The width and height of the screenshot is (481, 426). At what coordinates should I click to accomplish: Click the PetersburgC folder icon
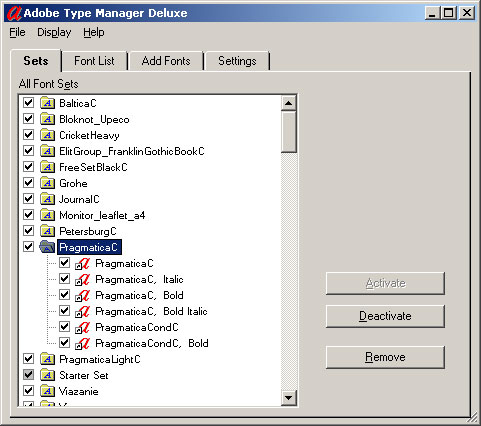(47, 231)
